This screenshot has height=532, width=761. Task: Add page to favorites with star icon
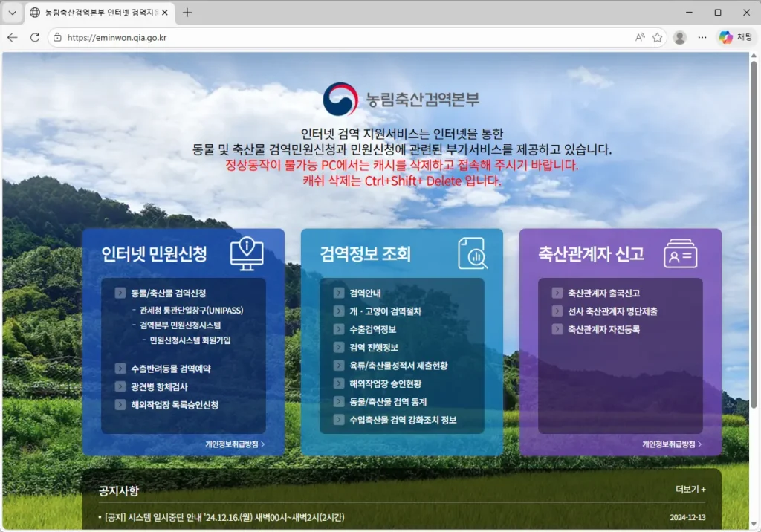[x=657, y=37]
